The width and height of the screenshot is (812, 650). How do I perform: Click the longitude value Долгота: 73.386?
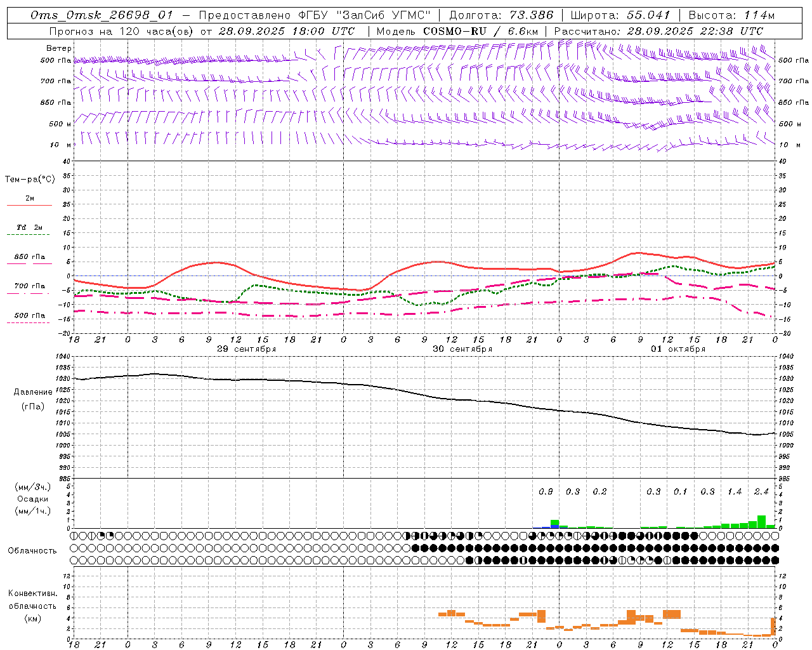(x=501, y=15)
